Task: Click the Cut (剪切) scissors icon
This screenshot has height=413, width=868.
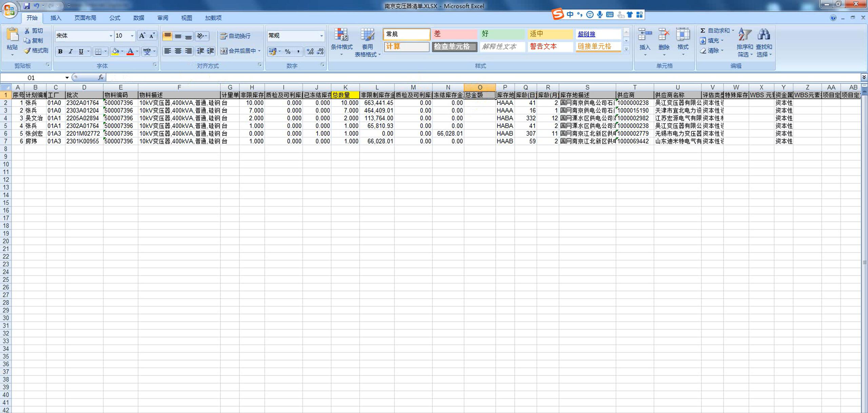Action: 27,31
